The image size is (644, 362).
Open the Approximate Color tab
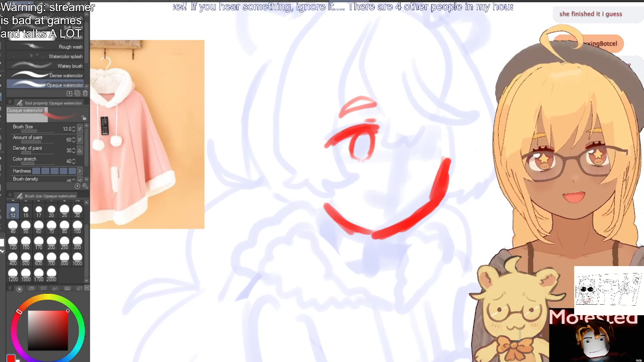tap(67, 289)
